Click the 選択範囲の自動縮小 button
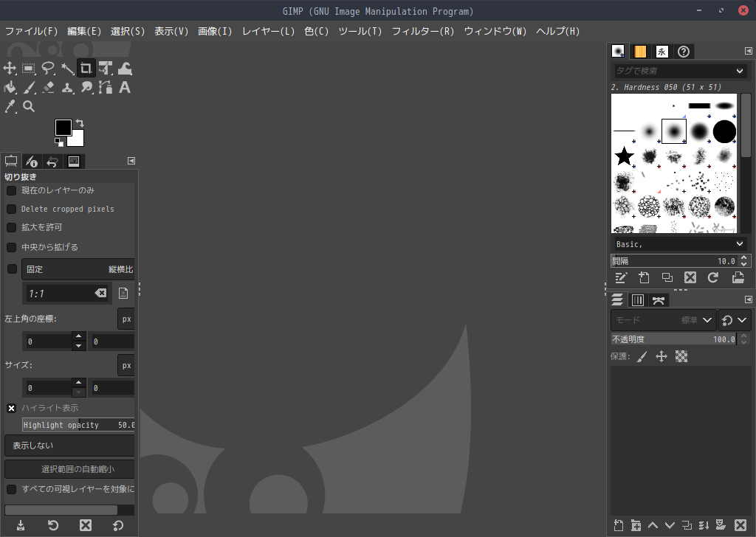 coord(70,469)
